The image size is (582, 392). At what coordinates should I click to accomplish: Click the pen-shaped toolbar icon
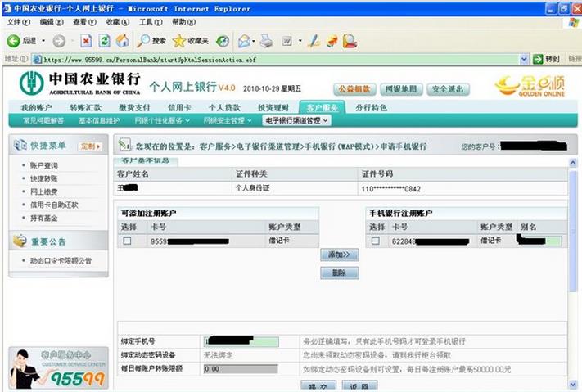click(x=314, y=41)
